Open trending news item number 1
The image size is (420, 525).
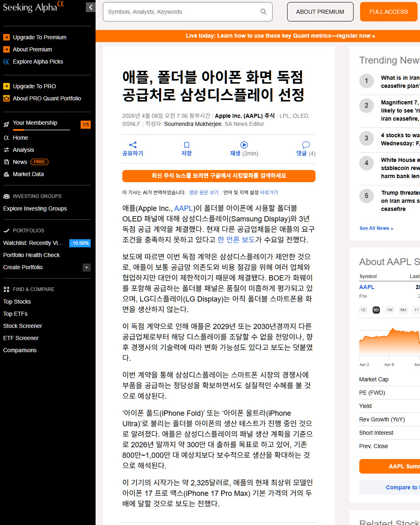pos(390,82)
